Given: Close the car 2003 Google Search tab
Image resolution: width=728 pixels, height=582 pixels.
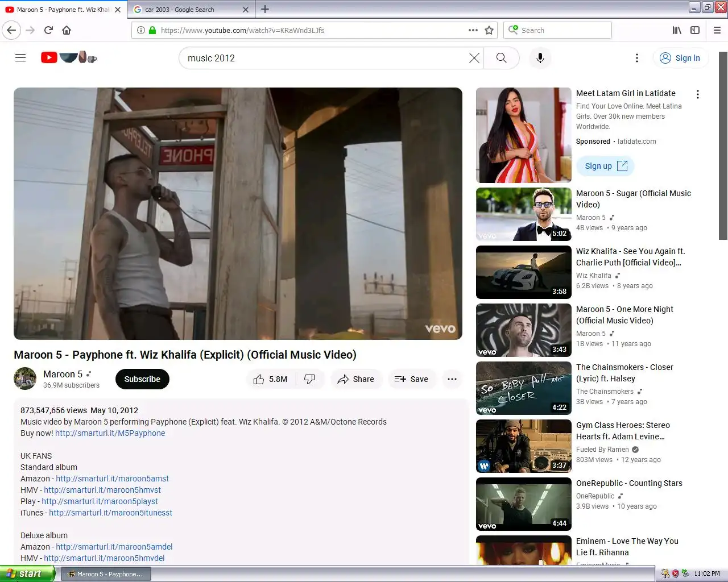Looking at the screenshot, I should click(x=246, y=10).
